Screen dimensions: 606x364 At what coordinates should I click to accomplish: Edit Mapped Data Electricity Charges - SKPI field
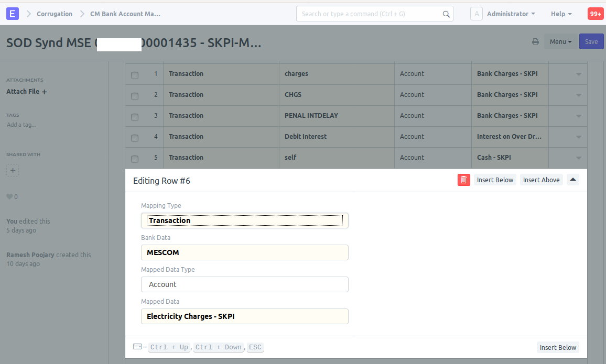click(x=245, y=316)
